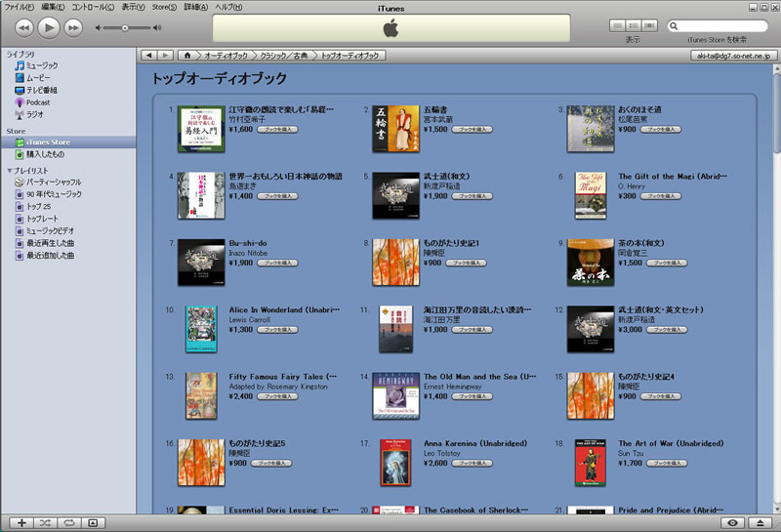Image resolution: width=781 pixels, height=532 pixels.
Task: Click the high volume speaker icon
Action: (x=157, y=28)
